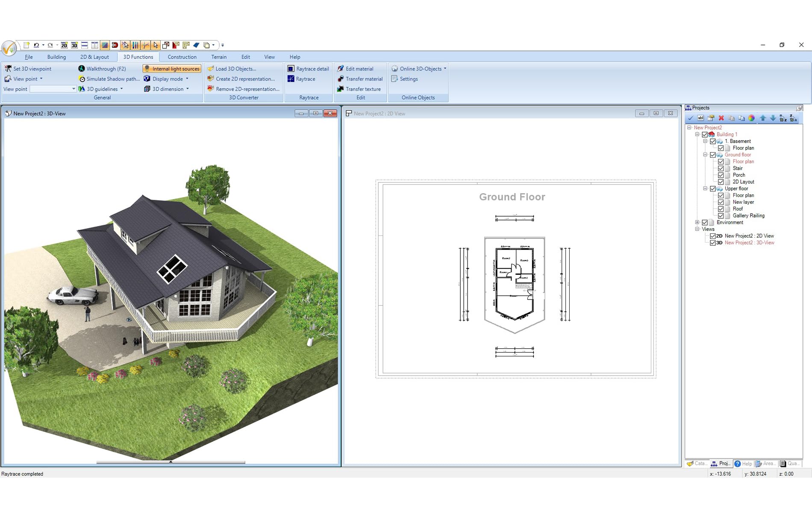This screenshot has width=812, height=517.
Task: Click the rainbow color wheel icon
Action: (x=752, y=118)
